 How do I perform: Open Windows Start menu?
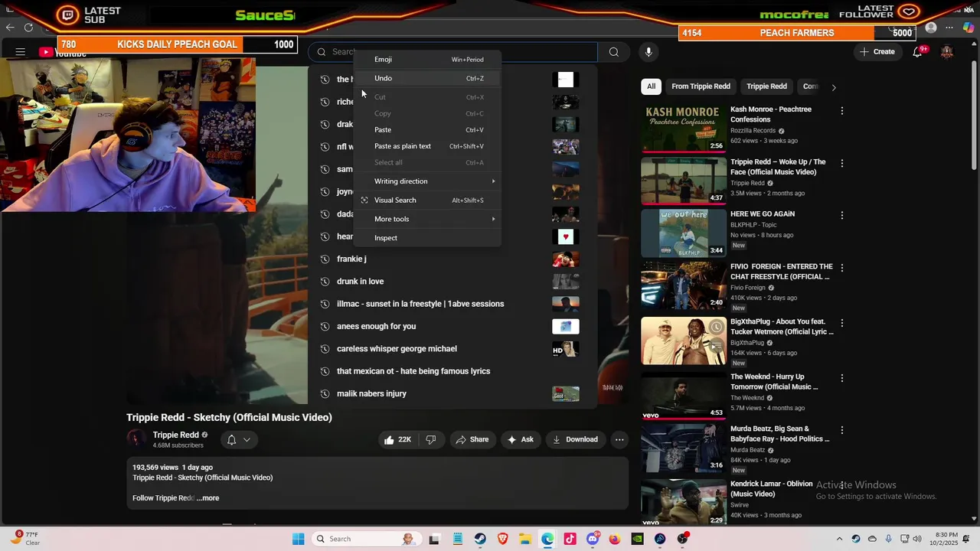click(x=298, y=539)
